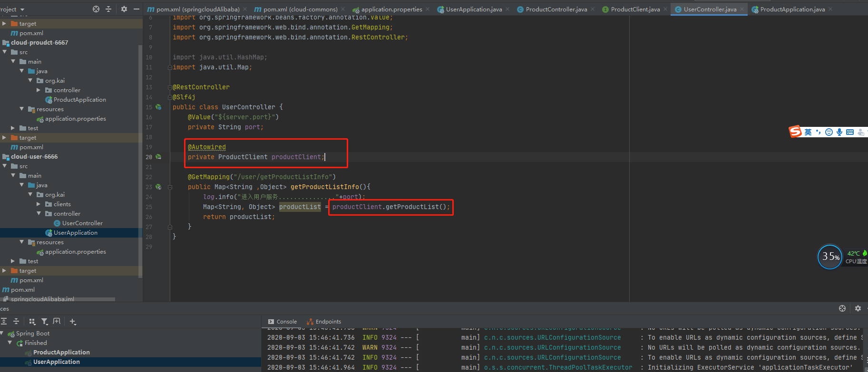Collapse the Finished node in Services

click(10, 343)
